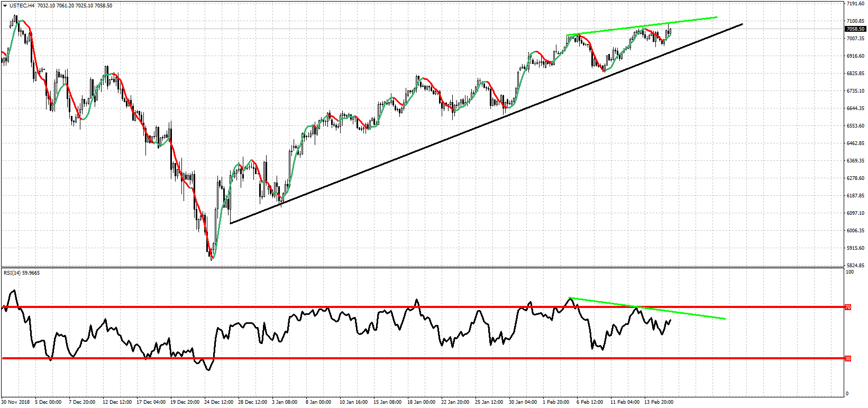Image resolution: width=868 pixels, height=408 pixels.
Task: Click the 15 Jan 08:00 time label
Action: click(x=387, y=402)
